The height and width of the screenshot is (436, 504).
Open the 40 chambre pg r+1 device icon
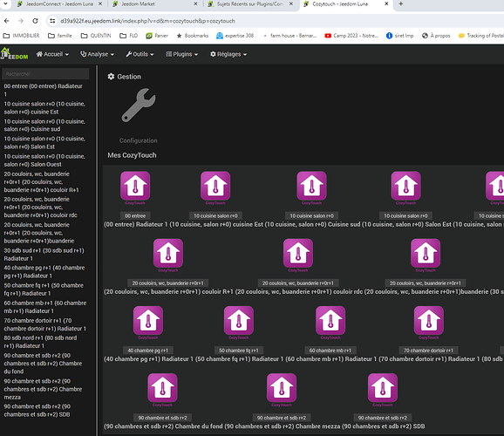[x=148, y=321]
